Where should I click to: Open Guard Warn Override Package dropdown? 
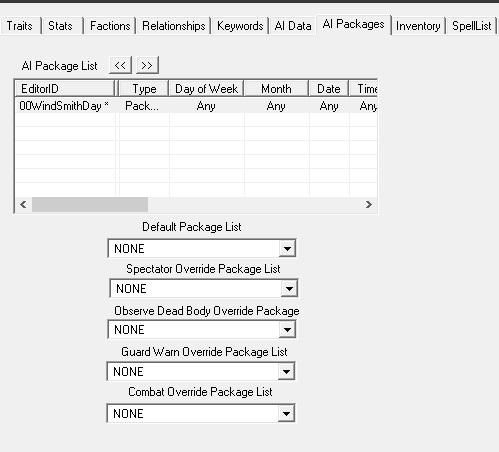tap(201, 371)
